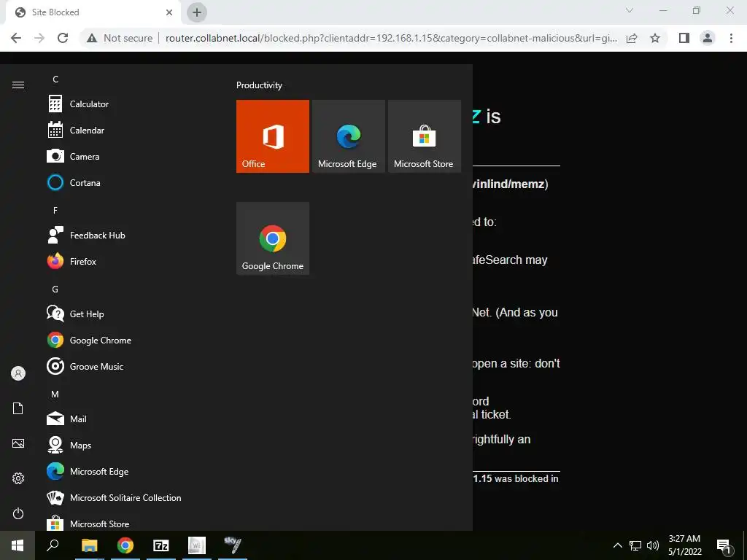Click the Windows Start button
The height and width of the screenshot is (560, 747).
[18, 545]
